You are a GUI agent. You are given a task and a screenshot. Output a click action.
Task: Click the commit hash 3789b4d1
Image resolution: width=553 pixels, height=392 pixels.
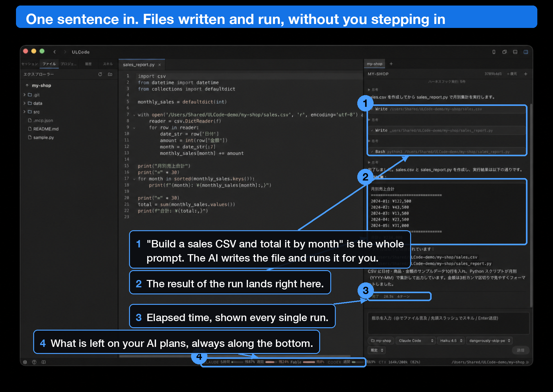[x=493, y=74]
